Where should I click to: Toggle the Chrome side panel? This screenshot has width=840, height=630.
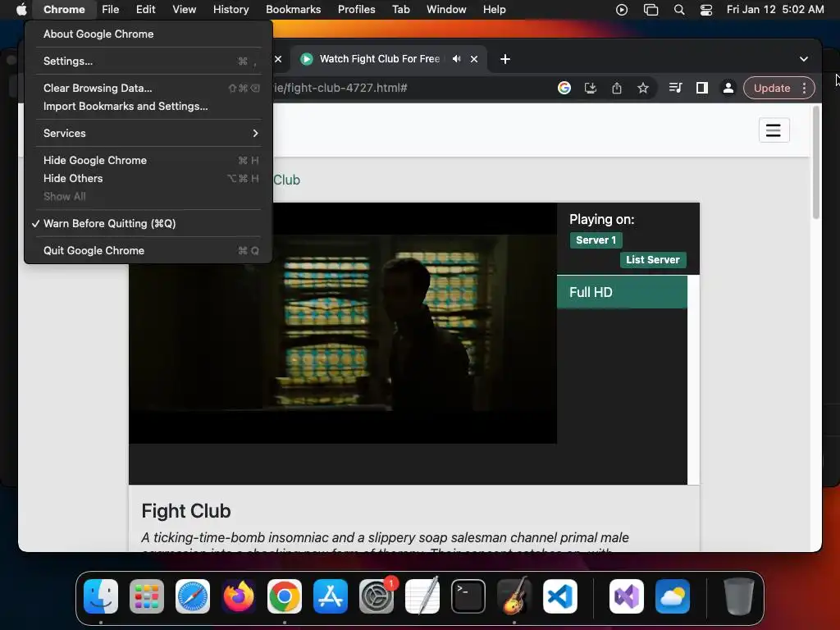[x=702, y=88]
